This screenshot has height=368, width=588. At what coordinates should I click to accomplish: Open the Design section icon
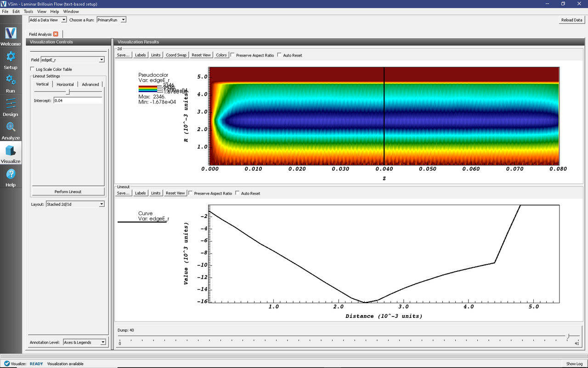click(x=11, y=104)
